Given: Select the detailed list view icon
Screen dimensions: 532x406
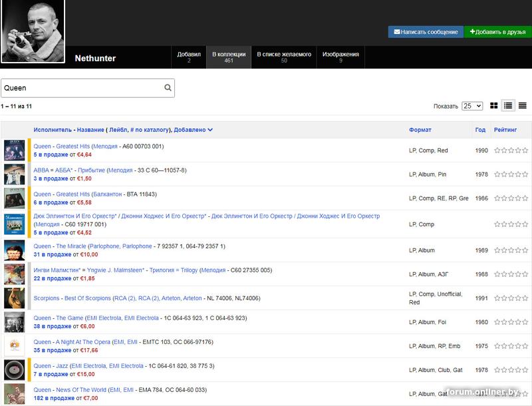Looking at the screenshot, I should pyautogui.click(x=508, y=106).
